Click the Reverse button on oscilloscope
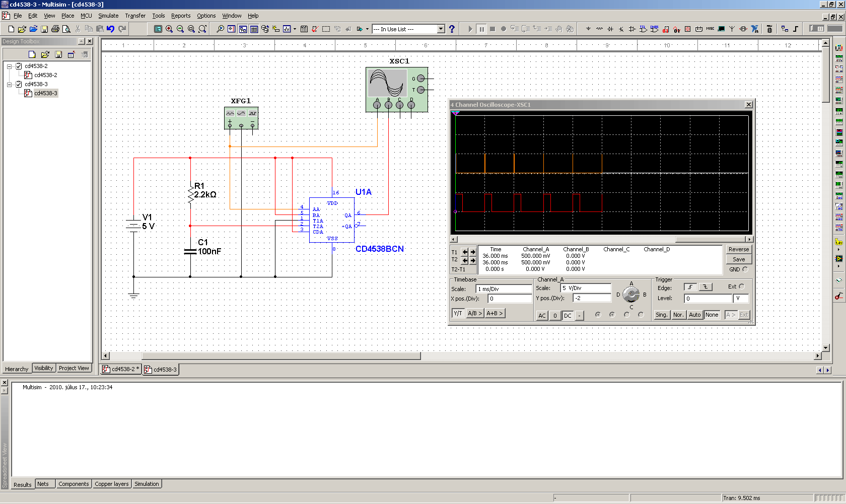This screenshot has height=504, width=846. click(738, 249)
